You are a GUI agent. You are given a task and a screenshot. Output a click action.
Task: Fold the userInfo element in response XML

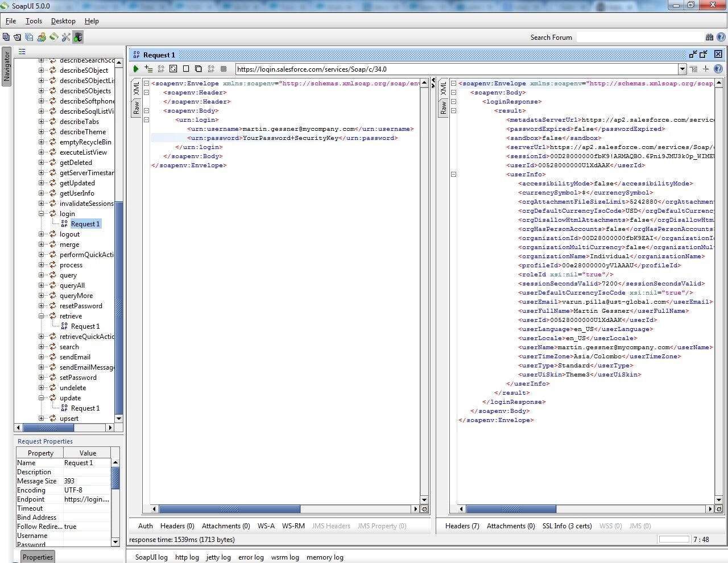coord(454,175)
